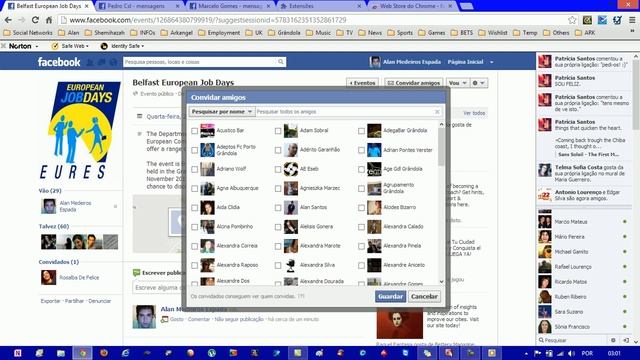Check the Adrian Pontes Verster checkbox
The height and width of the screenshot is (360, 640).
[x=361, y=150]
